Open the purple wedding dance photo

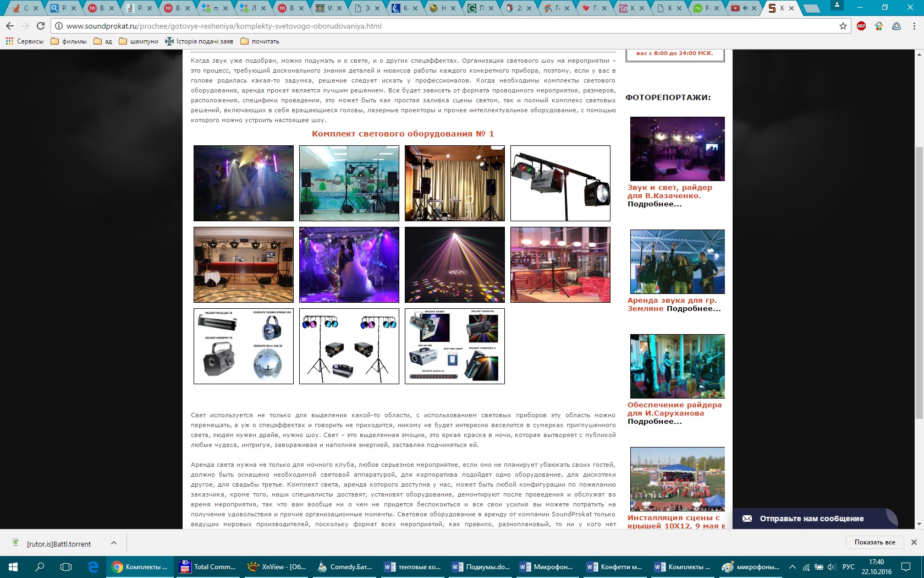pos(349,265)
